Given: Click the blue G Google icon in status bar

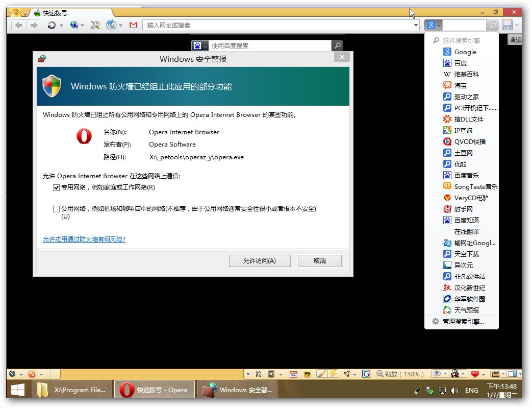Looking at the screenshot, I should tap(366, 374).
